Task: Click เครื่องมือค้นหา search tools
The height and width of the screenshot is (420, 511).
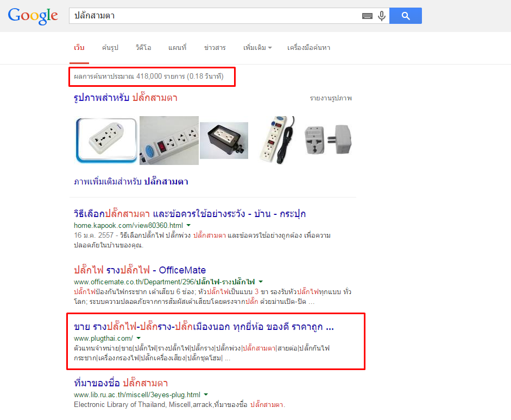Action: point(308,48)
